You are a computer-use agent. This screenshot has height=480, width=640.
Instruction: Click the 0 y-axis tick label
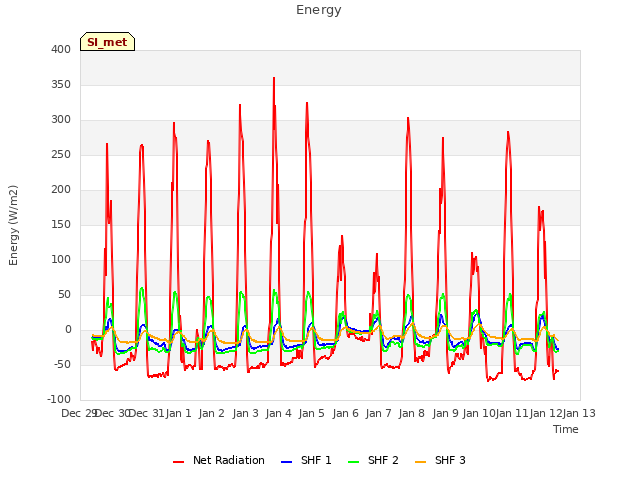[x=68, y=330]
